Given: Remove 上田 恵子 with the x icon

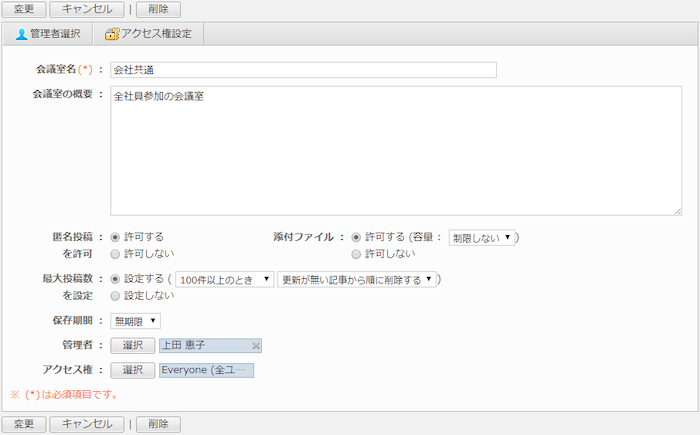Looking at the screenshot, I should 256,346.
